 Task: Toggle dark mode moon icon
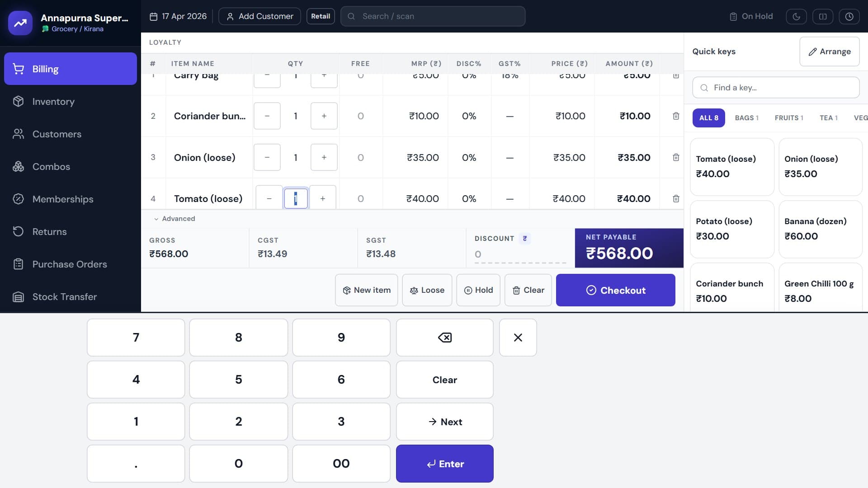coord(796,16)
